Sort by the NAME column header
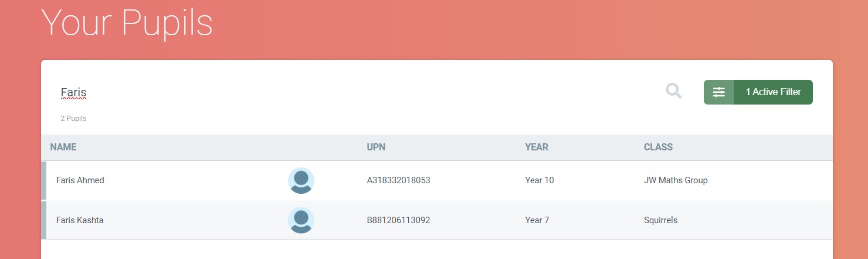This screenshot has height=259, width=868. (63, 147)
